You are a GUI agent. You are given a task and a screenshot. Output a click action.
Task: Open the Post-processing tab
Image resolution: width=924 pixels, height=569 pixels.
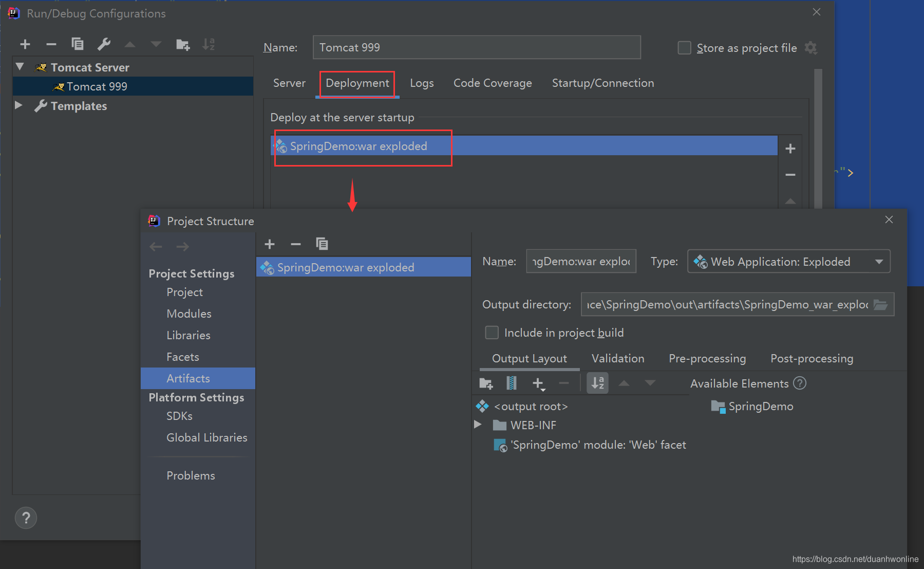pyautogui.click(x=812, y=358)
